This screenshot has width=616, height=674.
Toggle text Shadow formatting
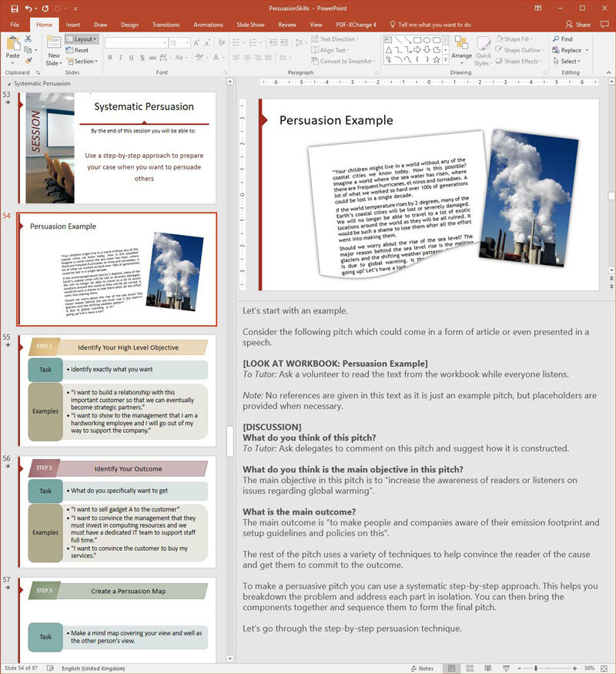pos(142,57)
